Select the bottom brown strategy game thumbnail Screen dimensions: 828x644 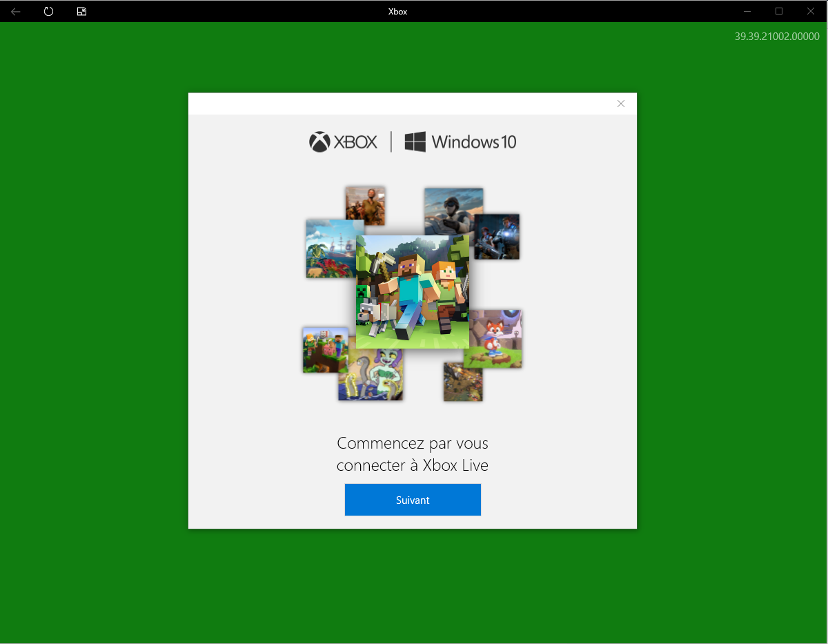tap(463, 381)
